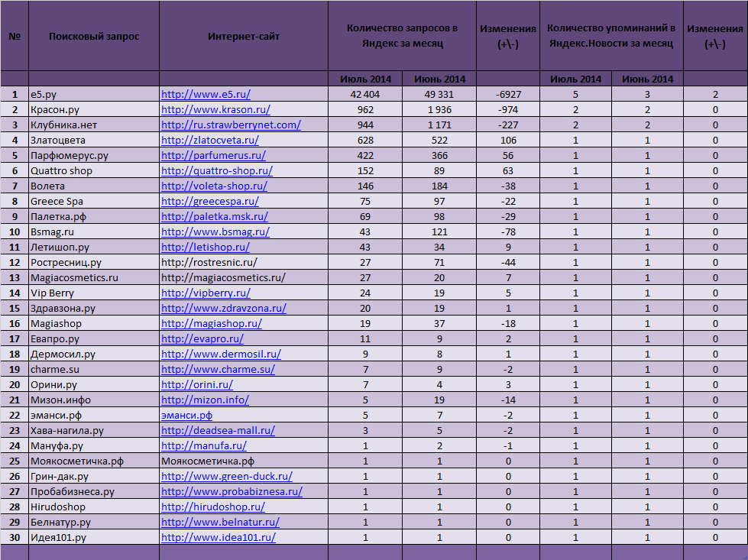Click the vipberry.ru link
The height and width of the screenshot is (560, 748).
[206, 293]
